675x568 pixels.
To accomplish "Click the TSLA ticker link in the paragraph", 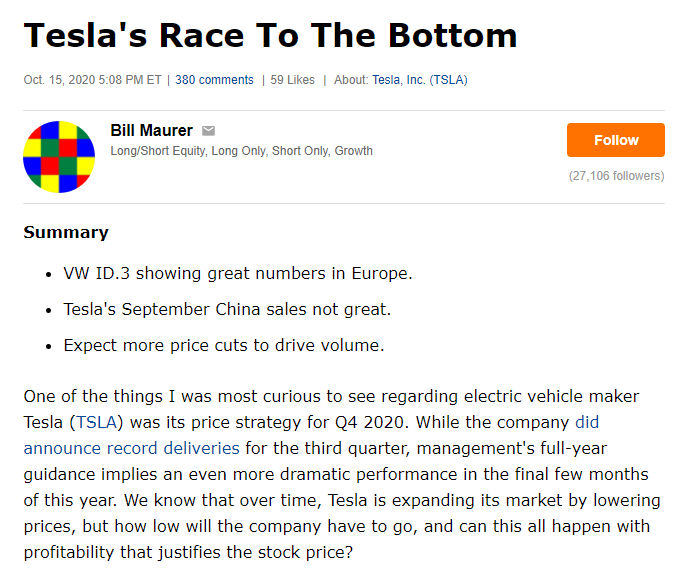I will coord(96,422).
